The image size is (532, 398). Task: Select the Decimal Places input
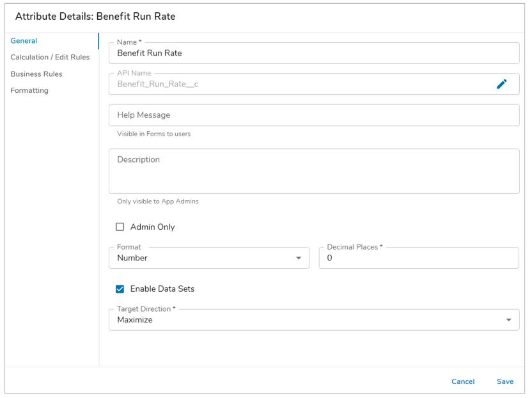[419, 258]
